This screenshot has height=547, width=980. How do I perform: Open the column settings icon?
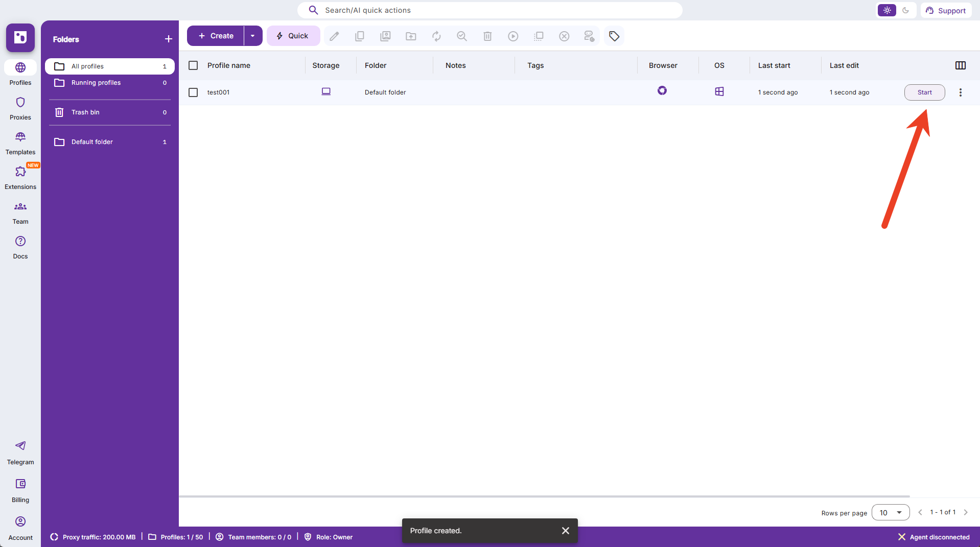point(960,65)
